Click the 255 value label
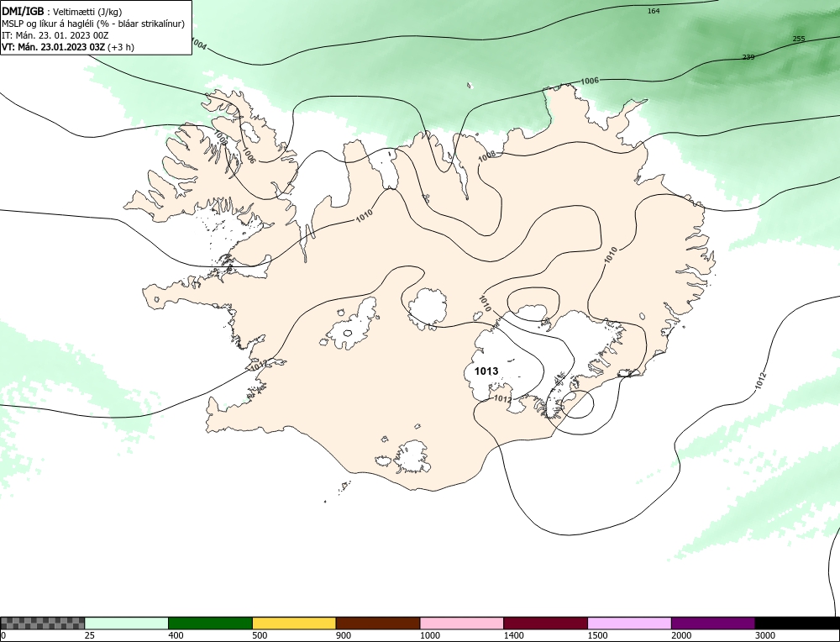Viewport: 840px width, 642px height. pos(799,39)
